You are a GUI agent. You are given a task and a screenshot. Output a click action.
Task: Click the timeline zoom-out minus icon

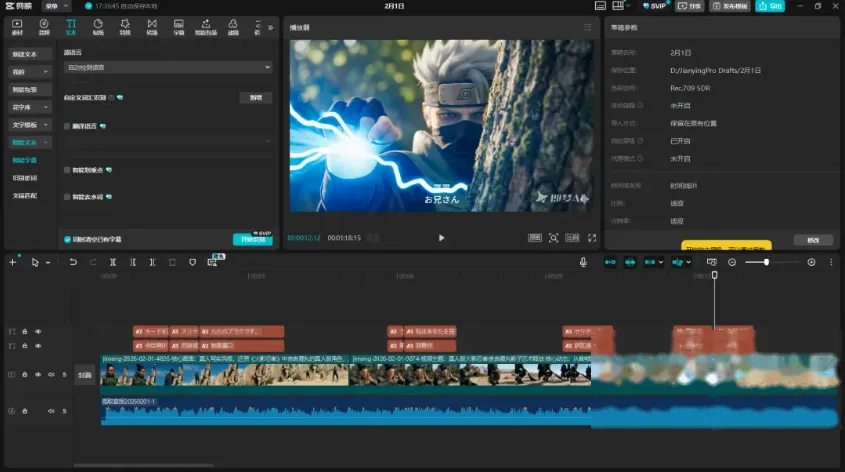point(732,262)
